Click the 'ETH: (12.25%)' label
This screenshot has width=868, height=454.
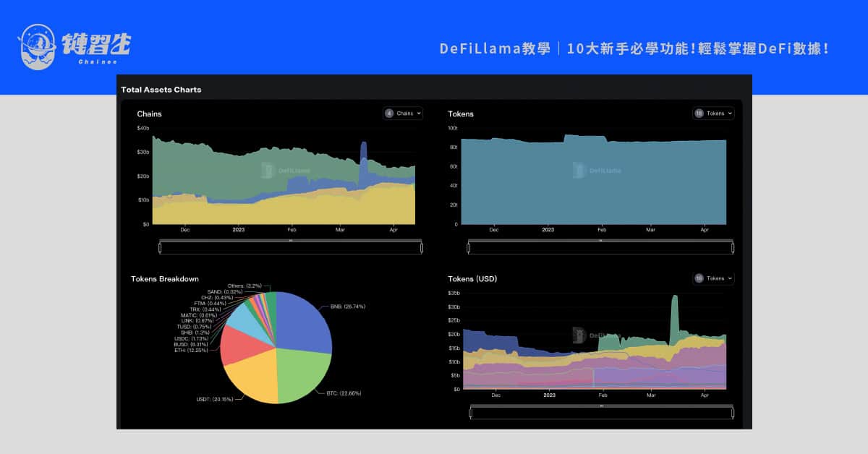190,350
